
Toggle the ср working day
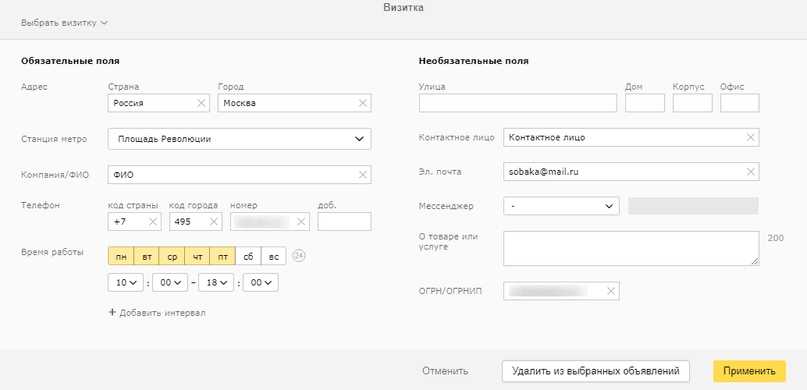tap(172, 256)
